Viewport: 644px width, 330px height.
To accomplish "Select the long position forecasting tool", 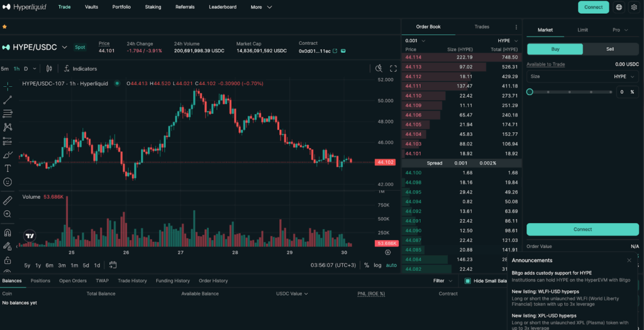I will point(8,141).
